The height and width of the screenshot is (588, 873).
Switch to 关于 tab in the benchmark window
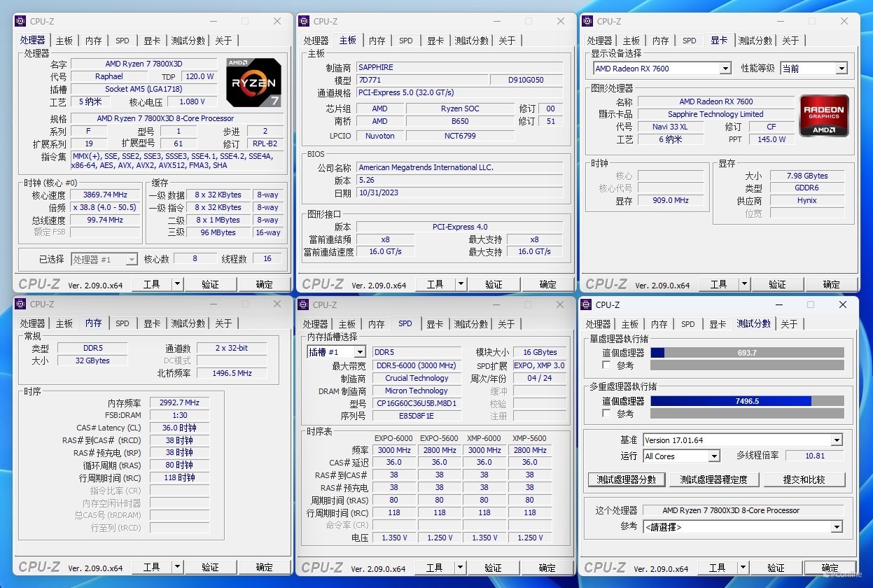pos(789,324)
